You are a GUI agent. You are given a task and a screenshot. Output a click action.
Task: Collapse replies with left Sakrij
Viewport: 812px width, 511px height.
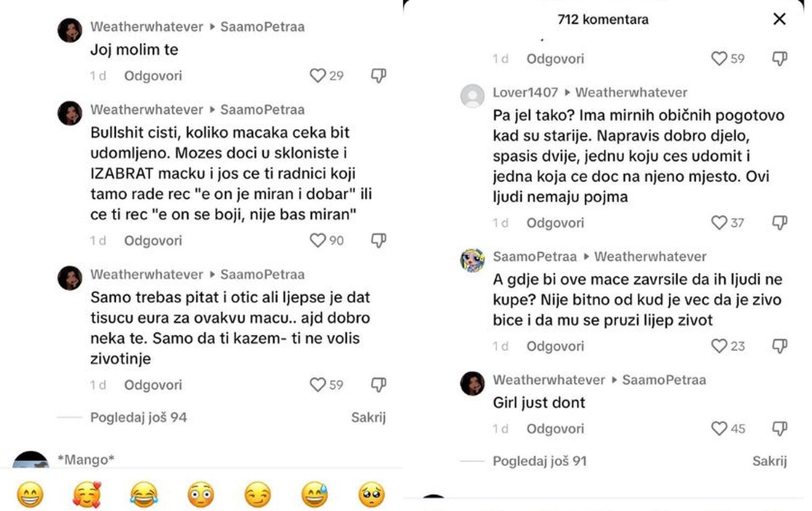368,417
